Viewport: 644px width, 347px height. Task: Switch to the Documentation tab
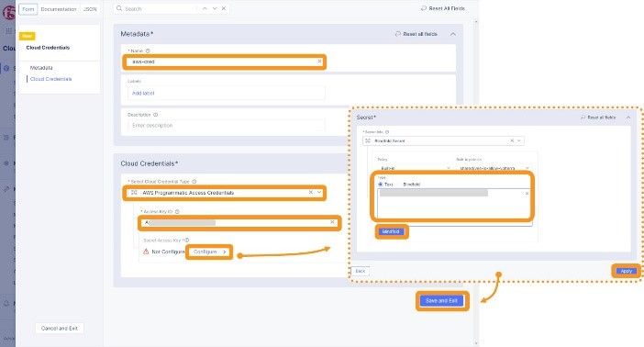59,9
